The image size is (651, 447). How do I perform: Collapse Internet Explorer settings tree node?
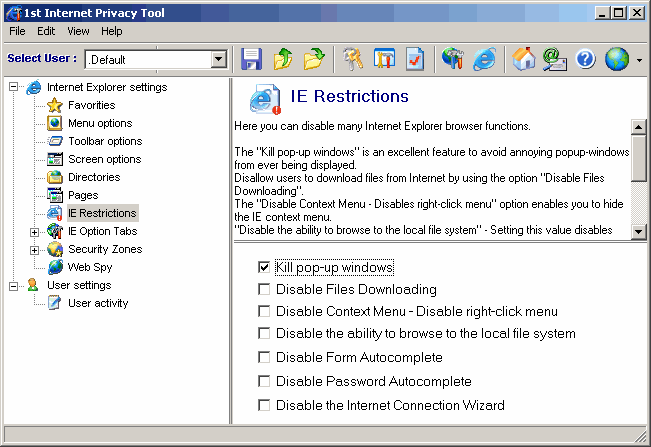(13, 87)
